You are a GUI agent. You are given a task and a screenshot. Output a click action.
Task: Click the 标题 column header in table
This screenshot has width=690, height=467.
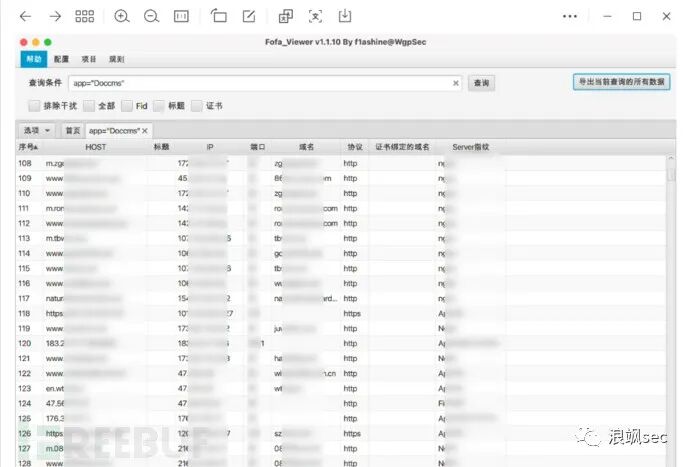pyautogui.click(x=161, y=147)
